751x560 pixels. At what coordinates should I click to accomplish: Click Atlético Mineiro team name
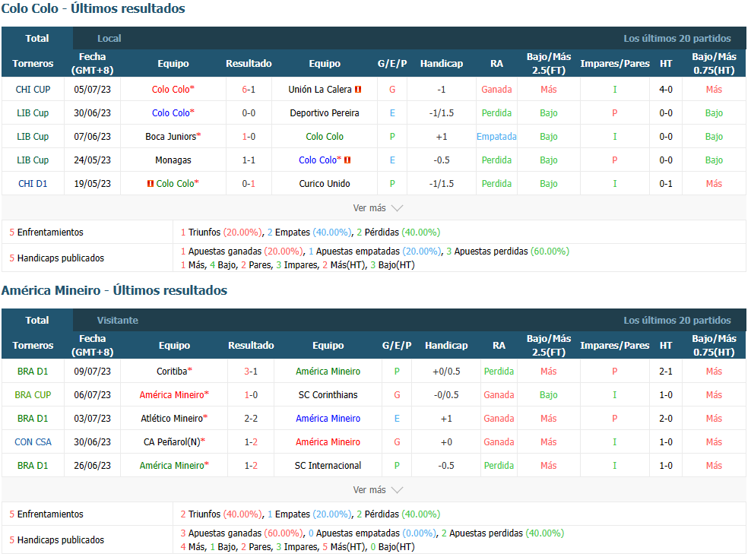click(172, 419)
